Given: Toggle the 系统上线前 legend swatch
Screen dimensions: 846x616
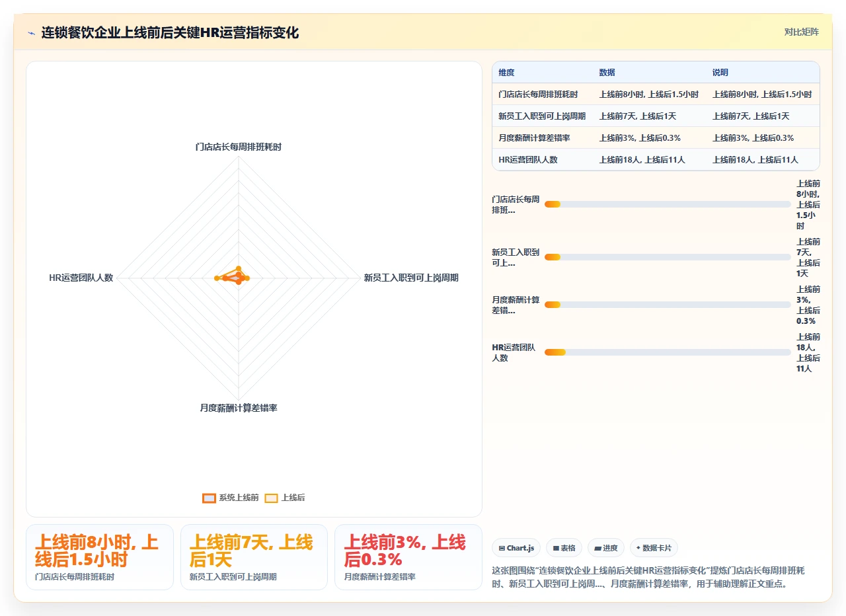Looking at the screenshot, I should [209, 498].
